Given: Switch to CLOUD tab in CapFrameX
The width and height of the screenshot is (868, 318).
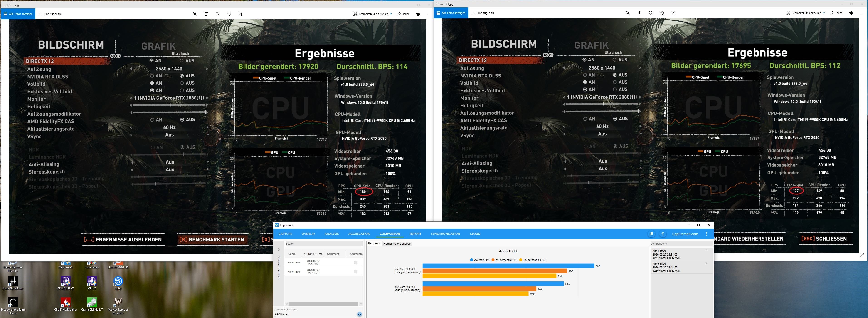Looking at the screenshot, I should [475, 234].
